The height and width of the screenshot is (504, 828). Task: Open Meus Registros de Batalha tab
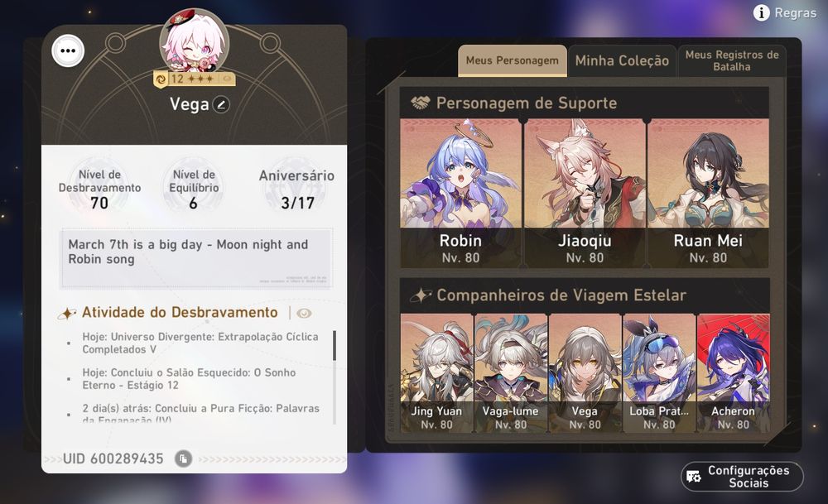click(732, 60)
